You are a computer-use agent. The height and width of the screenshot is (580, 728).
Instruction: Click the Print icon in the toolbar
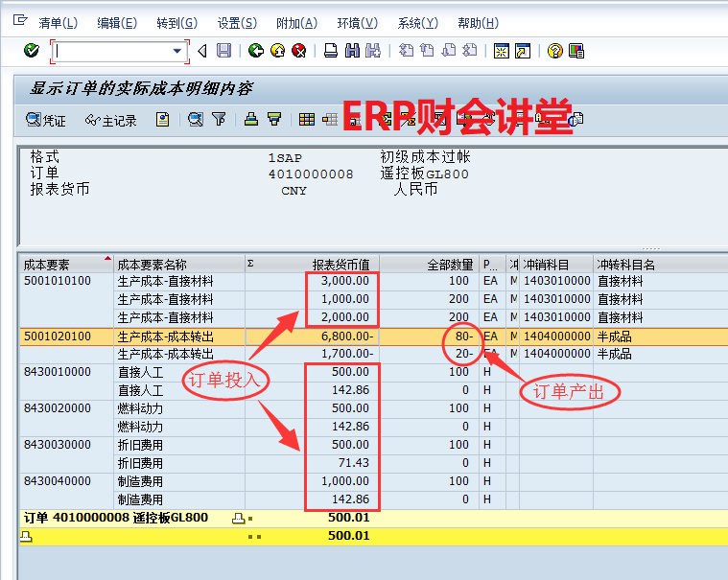(x=330, y=51)
